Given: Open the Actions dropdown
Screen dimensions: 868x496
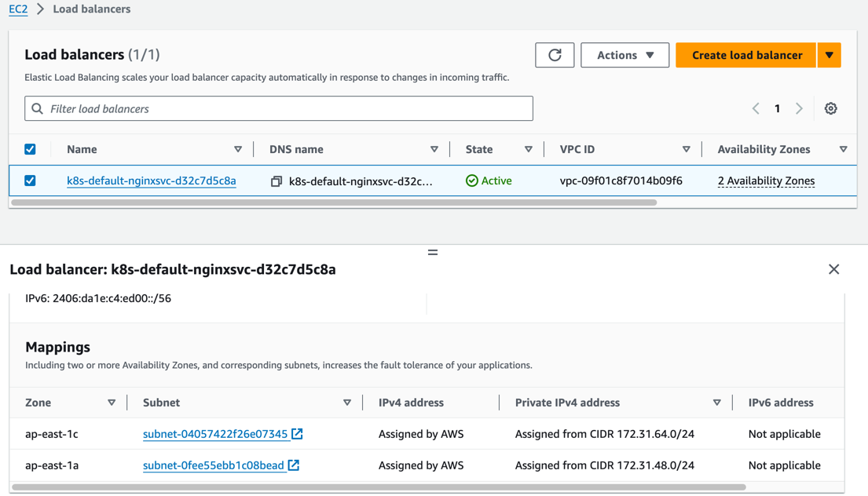Looking at the screenshot, I should (x=624, y=55).
